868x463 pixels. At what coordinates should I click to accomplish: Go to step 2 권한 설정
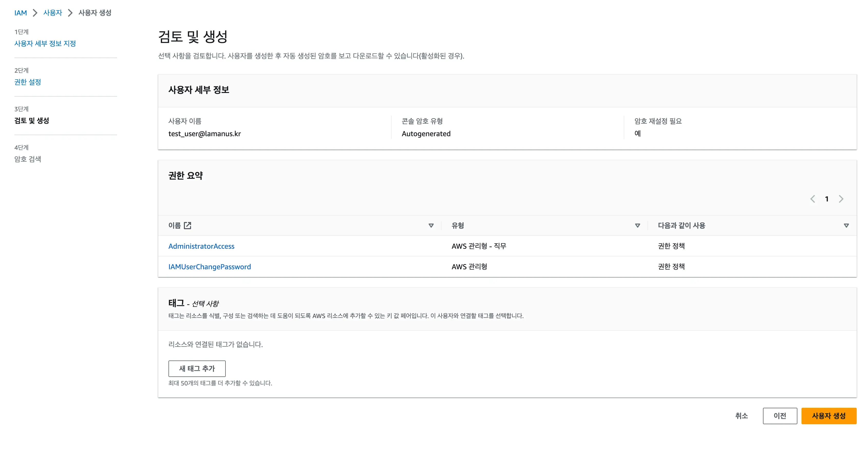point(28,82)
